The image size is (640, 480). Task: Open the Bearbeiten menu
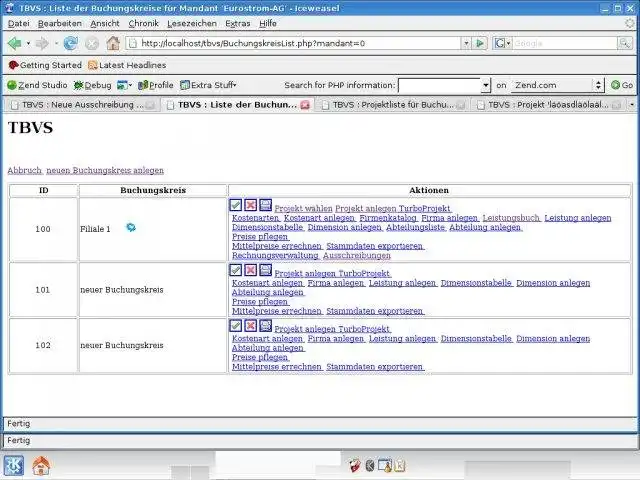point(60,23)
